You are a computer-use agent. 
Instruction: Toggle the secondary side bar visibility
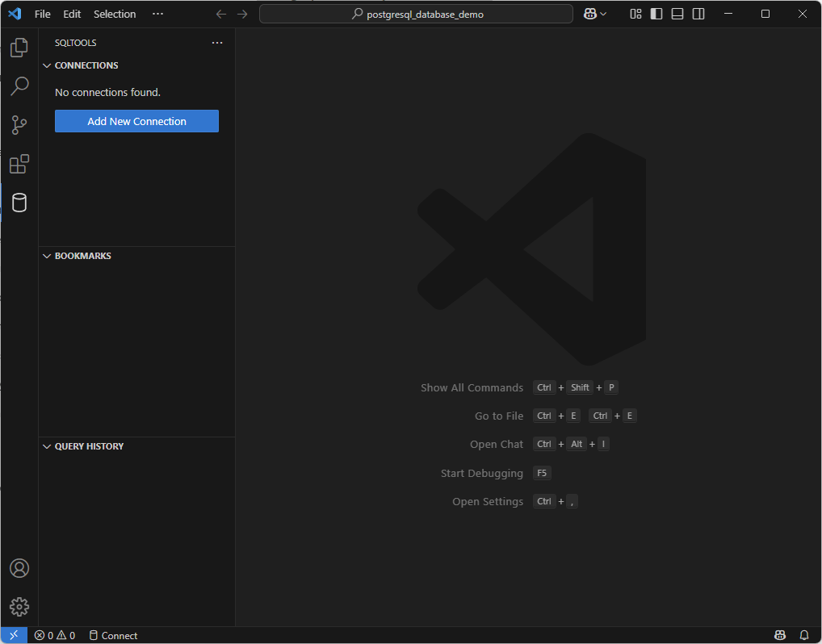pyautogui.click(x=698, y=14)
